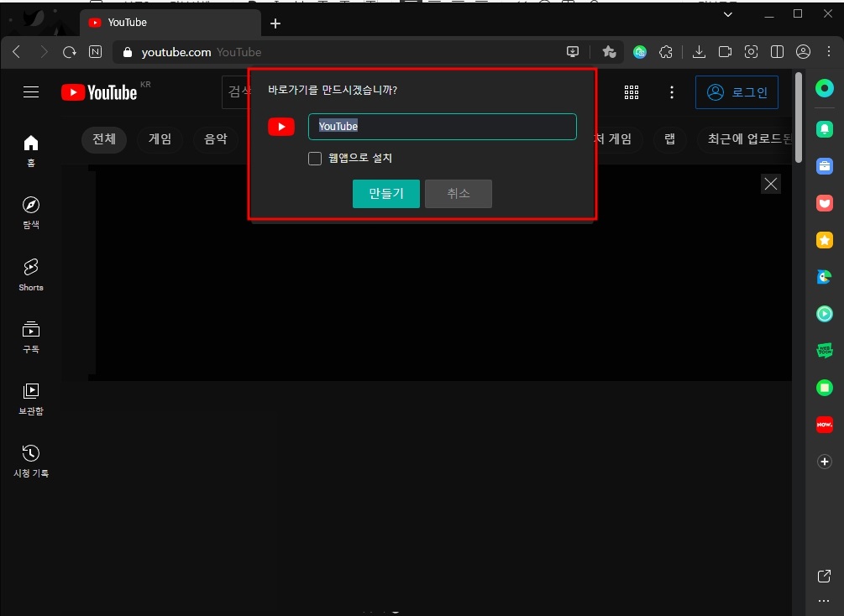
Task: Click the YouTube logo
Action: click(x=100, y=92)
